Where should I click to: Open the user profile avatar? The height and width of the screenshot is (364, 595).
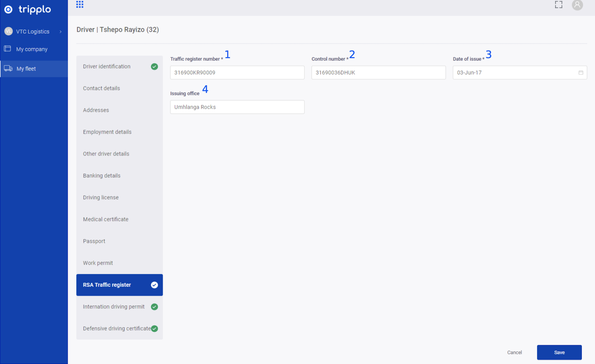(577, 5)
